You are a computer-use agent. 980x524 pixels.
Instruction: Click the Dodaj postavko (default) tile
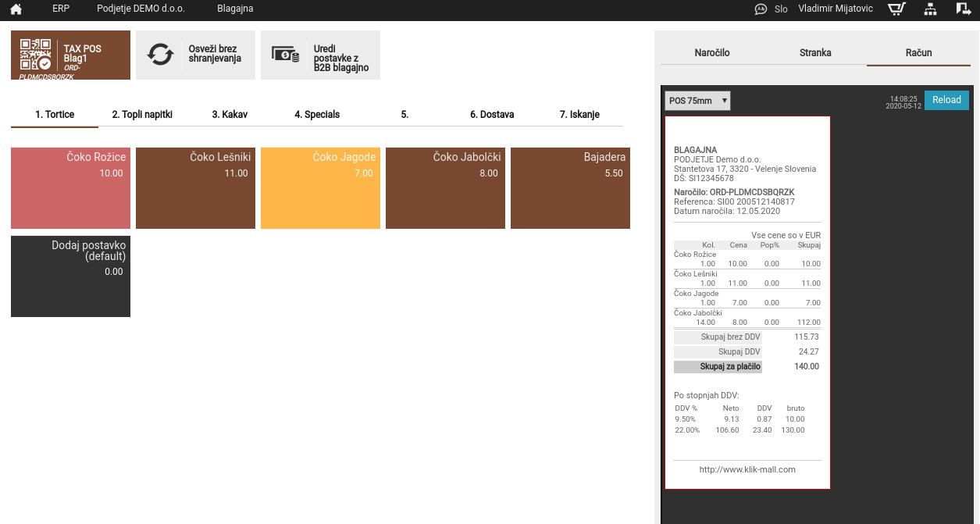70,276
